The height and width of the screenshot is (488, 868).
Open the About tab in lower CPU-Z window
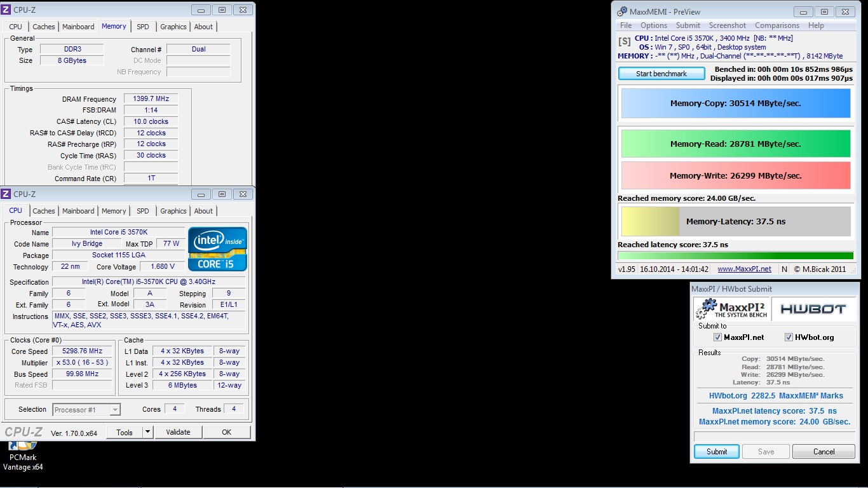coord(203,211)
